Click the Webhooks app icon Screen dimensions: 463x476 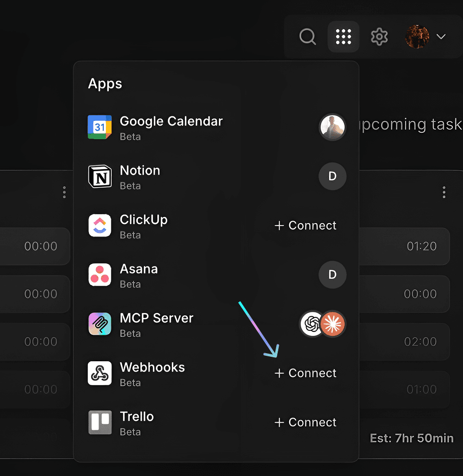(100, 373)
